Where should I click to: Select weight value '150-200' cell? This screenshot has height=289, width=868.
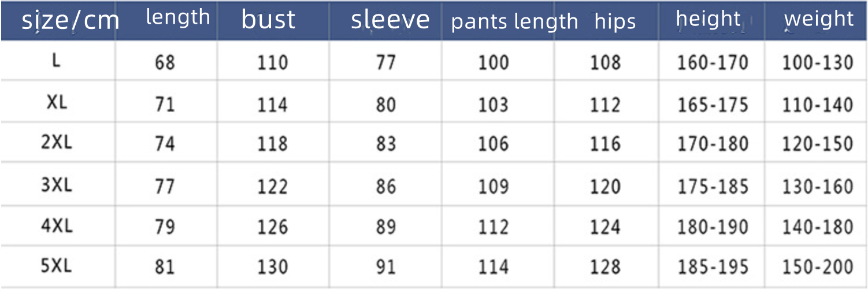pos(817,266)
